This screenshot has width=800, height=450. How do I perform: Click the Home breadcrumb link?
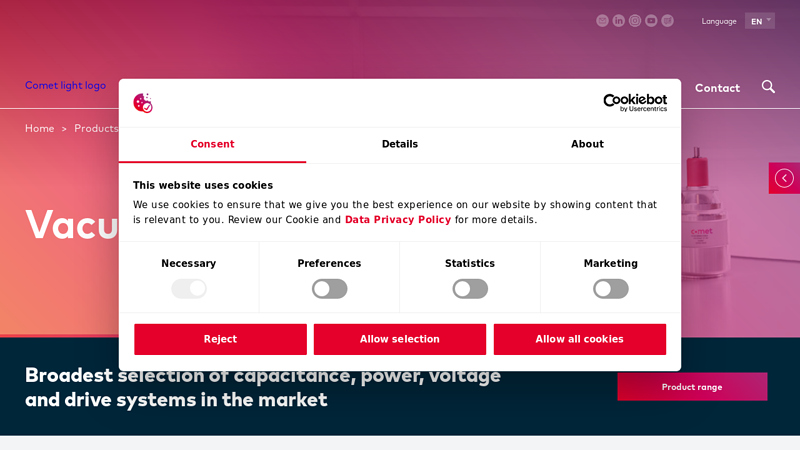pyautogui.click(x=39, y=128)
